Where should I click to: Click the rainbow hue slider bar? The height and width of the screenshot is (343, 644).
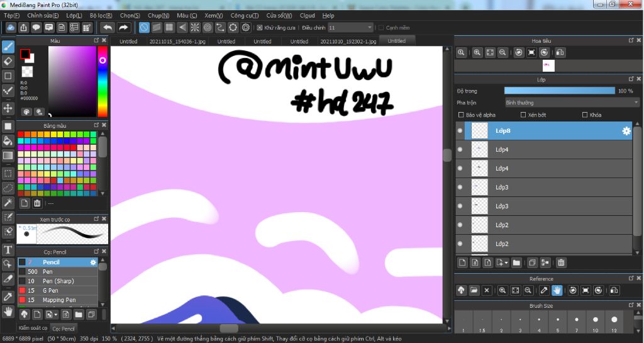pos(103,81)
